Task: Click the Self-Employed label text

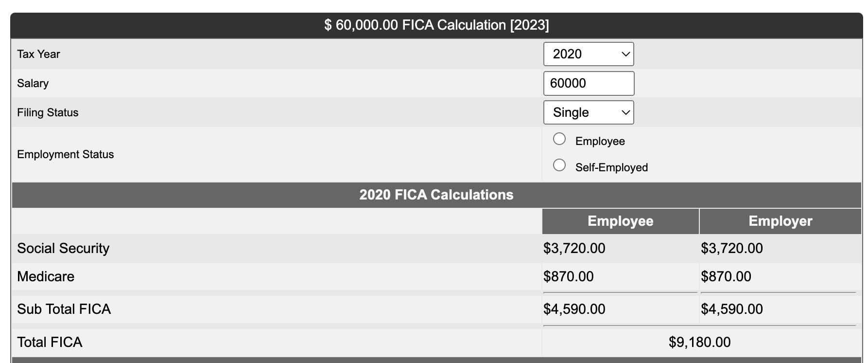Action: click(611, 167)
